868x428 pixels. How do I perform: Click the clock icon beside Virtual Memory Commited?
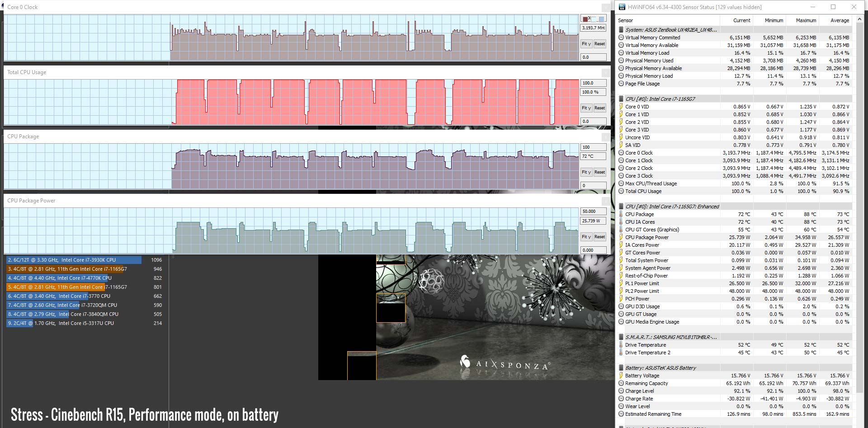coord(621,38)
